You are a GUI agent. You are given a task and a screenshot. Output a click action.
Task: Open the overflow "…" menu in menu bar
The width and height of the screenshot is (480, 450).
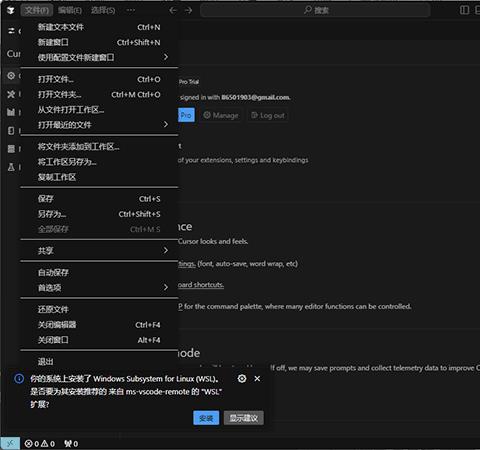[131, 10]
